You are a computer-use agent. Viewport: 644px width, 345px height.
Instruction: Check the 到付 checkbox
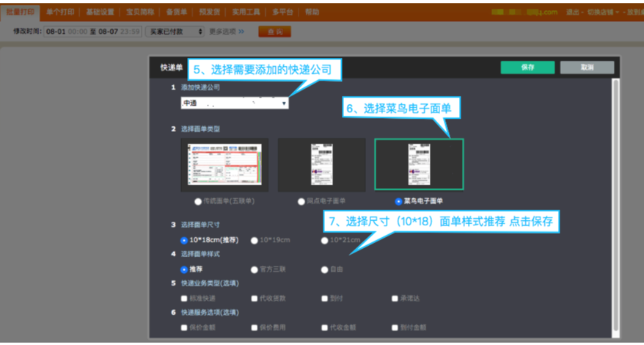coord(324,299)
